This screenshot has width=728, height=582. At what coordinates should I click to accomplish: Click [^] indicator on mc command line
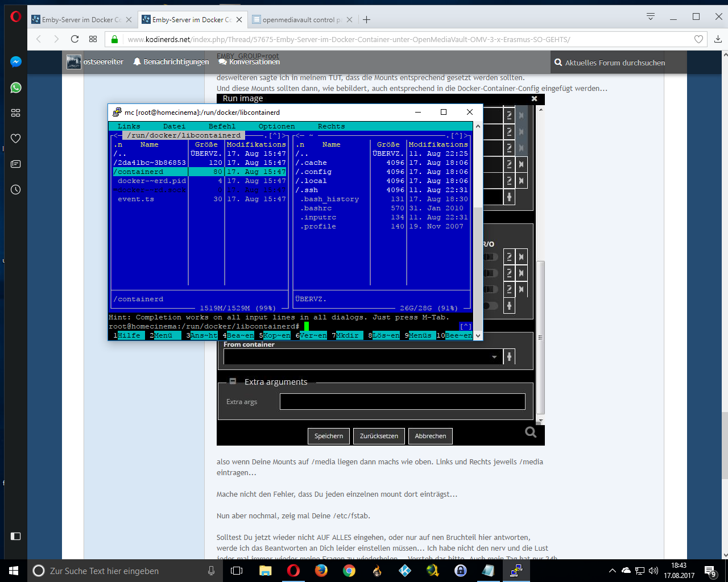[466, 326]
